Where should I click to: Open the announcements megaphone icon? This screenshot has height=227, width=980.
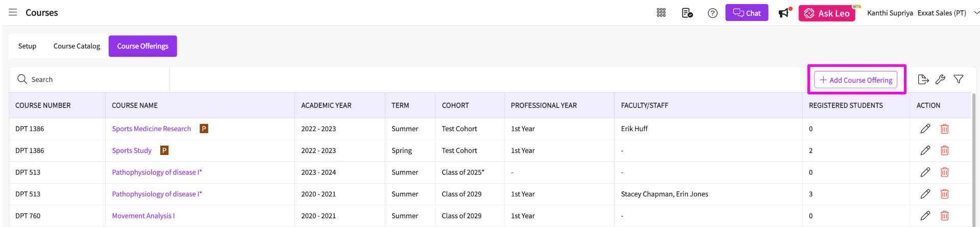tap(784, 13)
